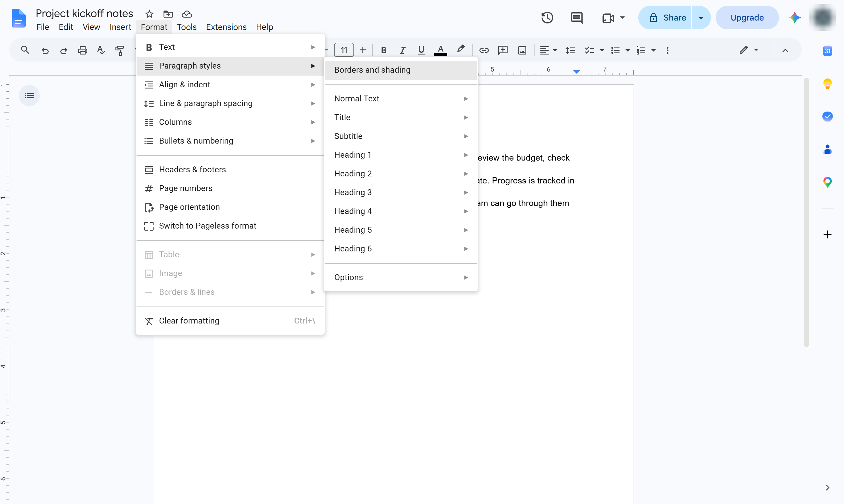Select Borders and shading
The image size is (844, 504).
[x=401, y=70]
